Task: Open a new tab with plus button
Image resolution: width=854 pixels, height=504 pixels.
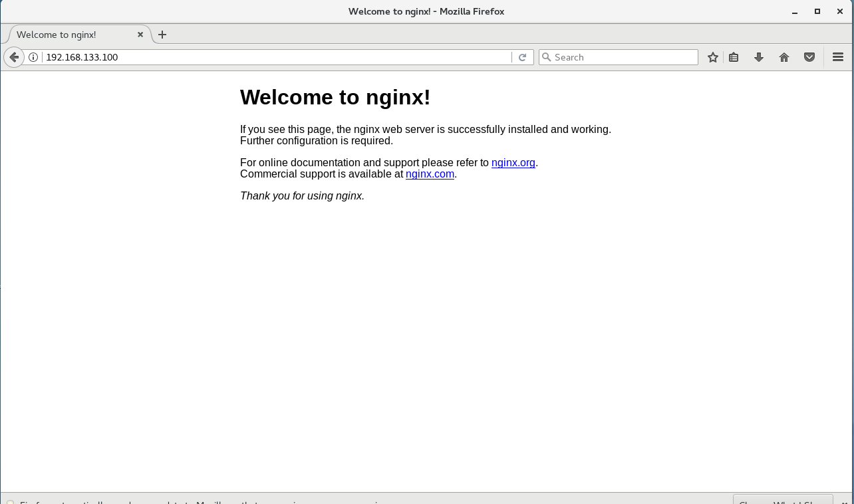Action: click(162, 35)
